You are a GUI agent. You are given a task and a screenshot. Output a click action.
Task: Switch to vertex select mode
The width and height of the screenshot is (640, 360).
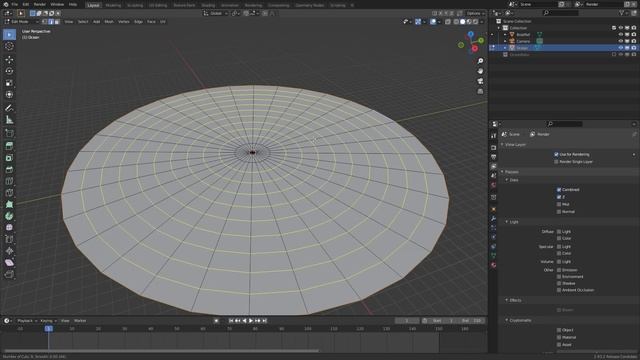(44, 22)
